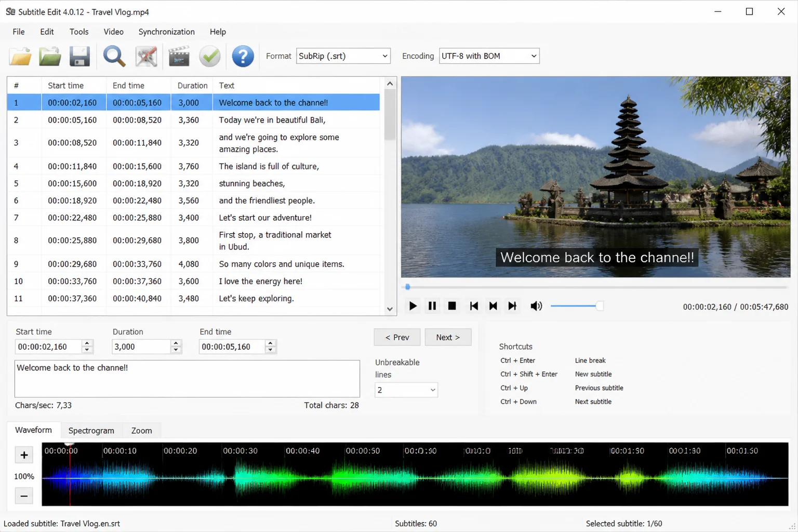The height and width of the screenshot is (532, 798).
Task: Select row "and the friendliest people."
Action: [x=193, y=201]
